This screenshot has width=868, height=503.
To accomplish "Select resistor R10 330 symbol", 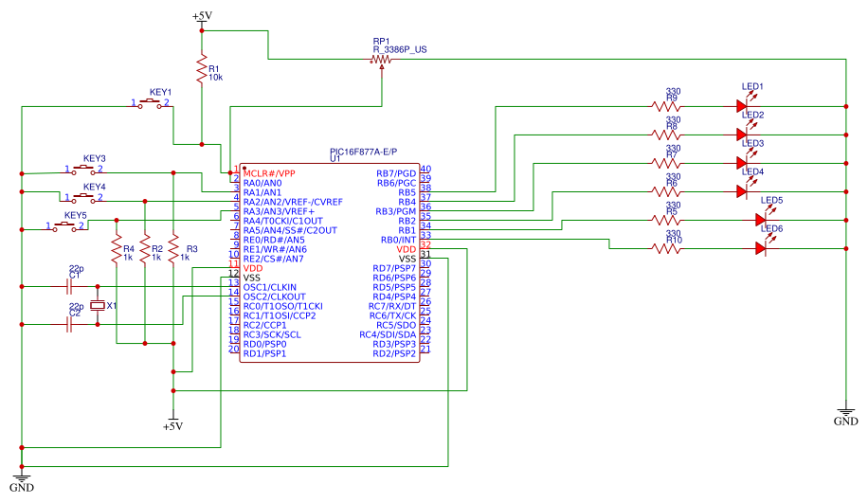I will pos(666,249).
